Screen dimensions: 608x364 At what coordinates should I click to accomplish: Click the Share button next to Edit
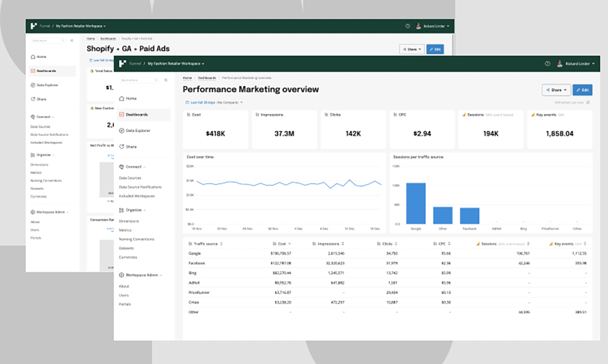[556, 90]
